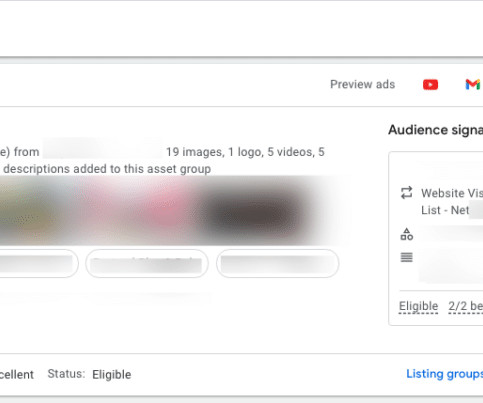
Task: Select the Website Visitors list entry
Action: pyautogui.click(x=452, y=201)
